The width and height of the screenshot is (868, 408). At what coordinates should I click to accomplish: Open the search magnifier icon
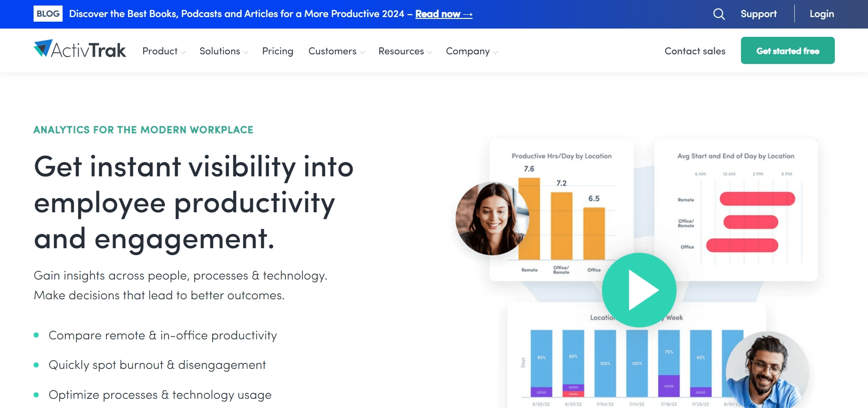719,14
